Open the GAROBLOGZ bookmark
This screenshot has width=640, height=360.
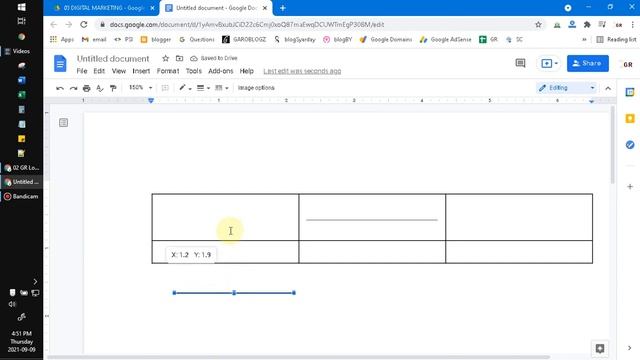coord(244,40)
